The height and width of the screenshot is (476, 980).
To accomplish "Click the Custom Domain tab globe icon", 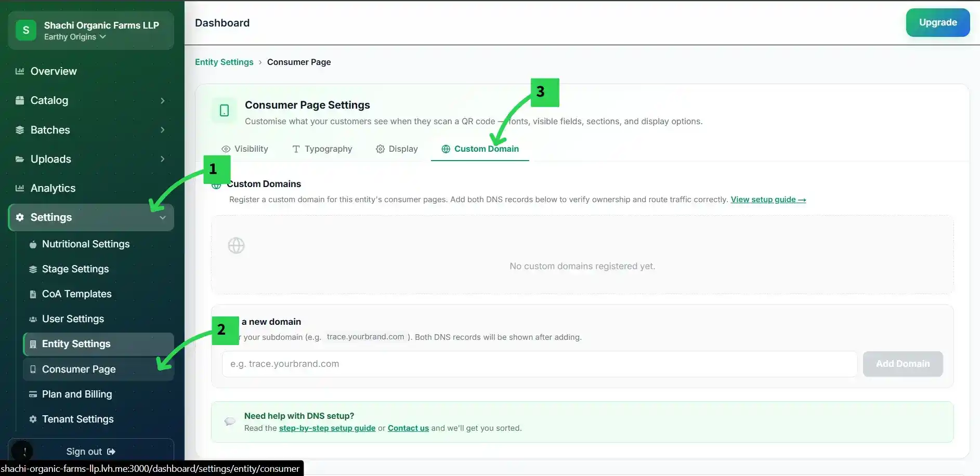I will [x=446, y=149].
